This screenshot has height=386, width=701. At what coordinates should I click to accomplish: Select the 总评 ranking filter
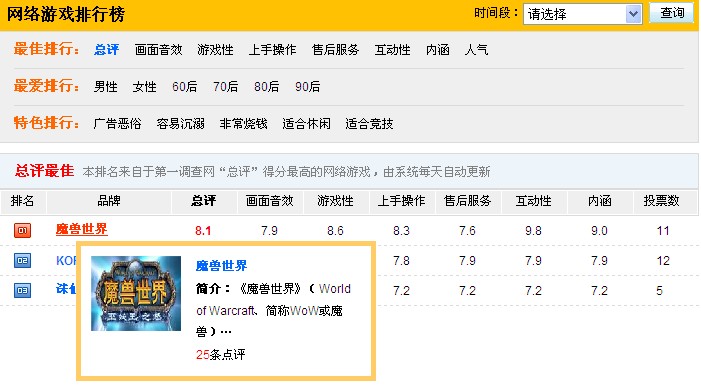106,49
